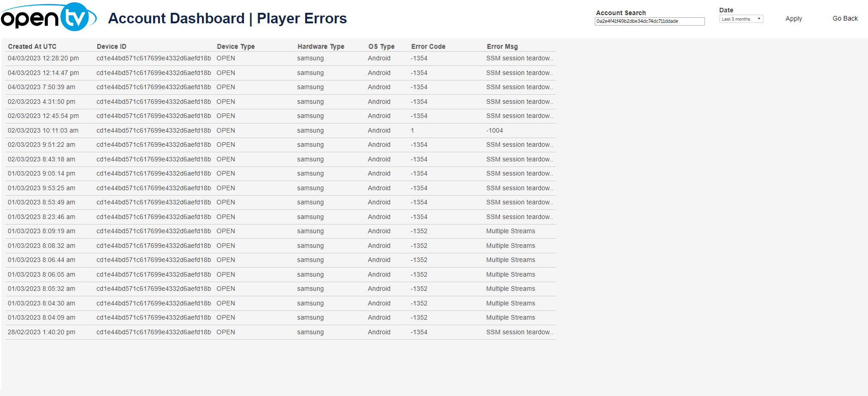Click the Device ID column header

coord(111,47)
